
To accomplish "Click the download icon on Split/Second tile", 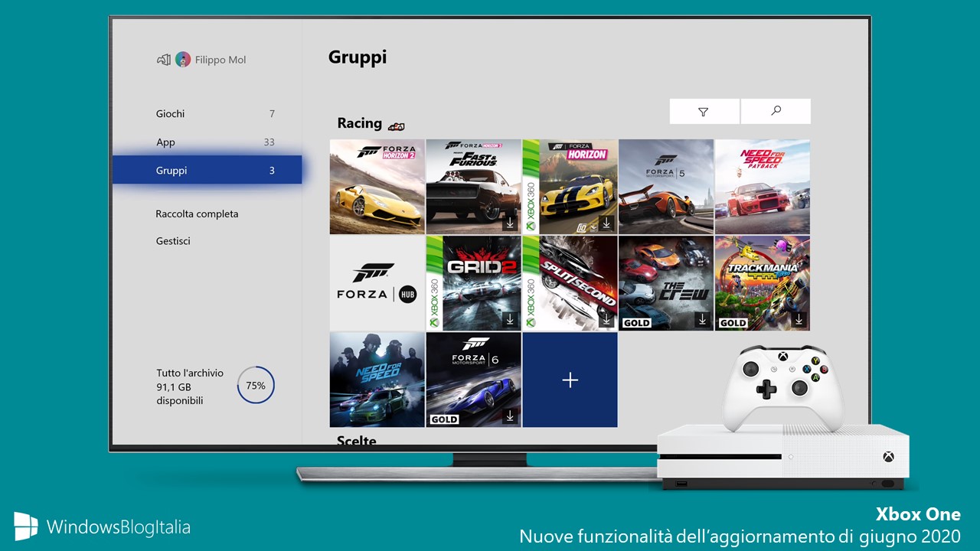I will [606, 320].
